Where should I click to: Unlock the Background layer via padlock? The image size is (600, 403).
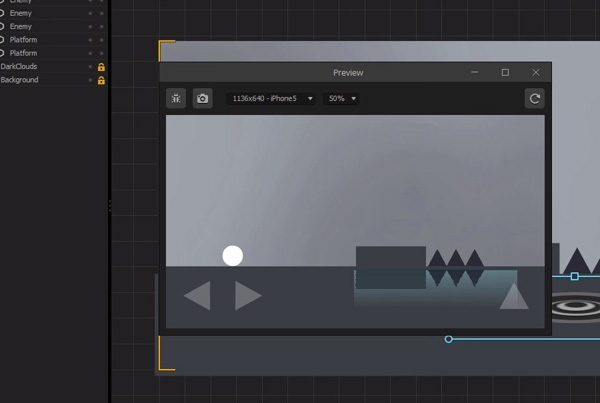tap(101, 80)
